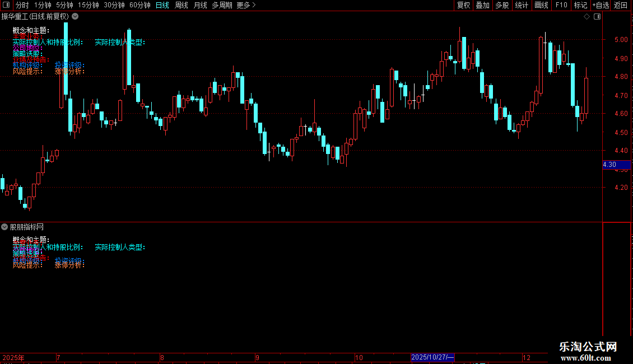The height and width of the screenshot is (364, 633).
Task: Switch to 分时 intraday view
Action: pyautogui.click(x=22, y=5)
